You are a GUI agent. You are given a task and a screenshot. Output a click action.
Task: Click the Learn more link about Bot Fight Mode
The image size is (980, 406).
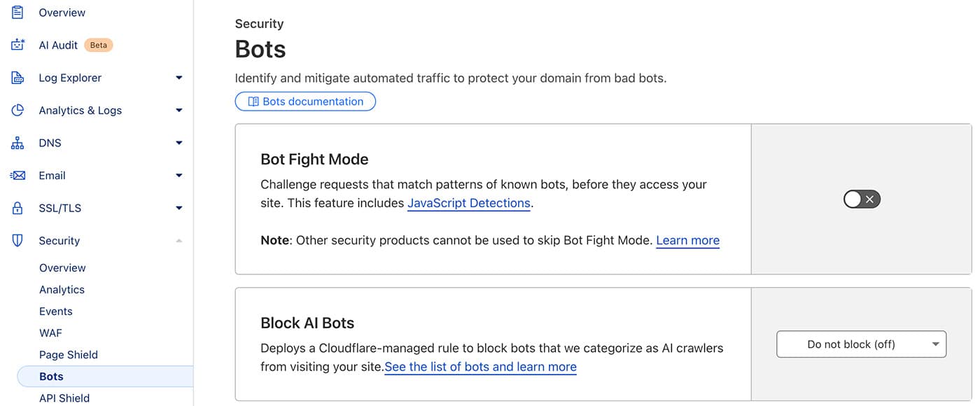click(687, 240)
